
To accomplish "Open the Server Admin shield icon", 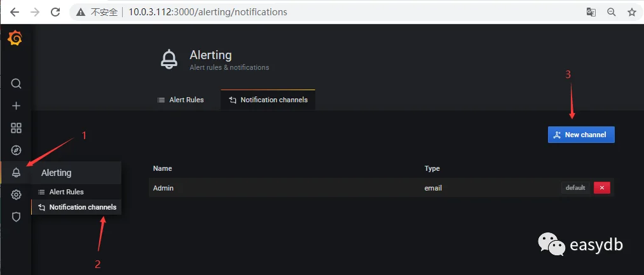I will (16, 217).
